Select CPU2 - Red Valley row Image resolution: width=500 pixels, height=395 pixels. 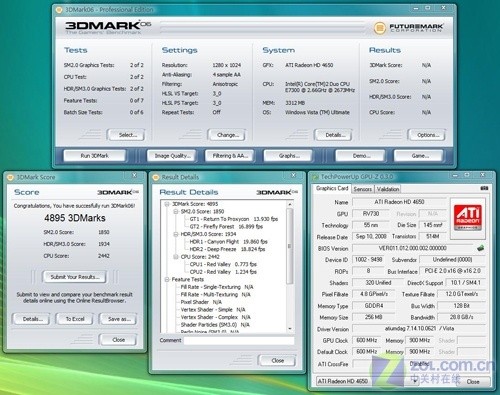[x=223, y=272]
